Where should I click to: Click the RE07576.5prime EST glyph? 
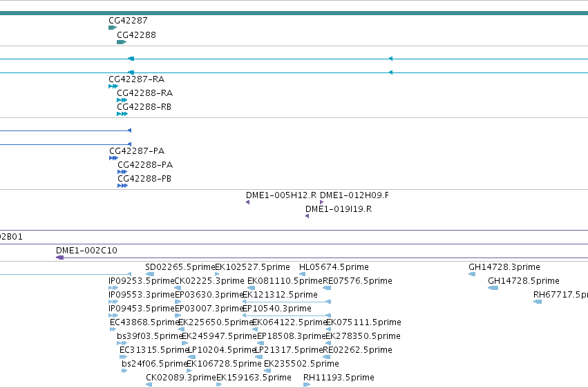(327, 289)
